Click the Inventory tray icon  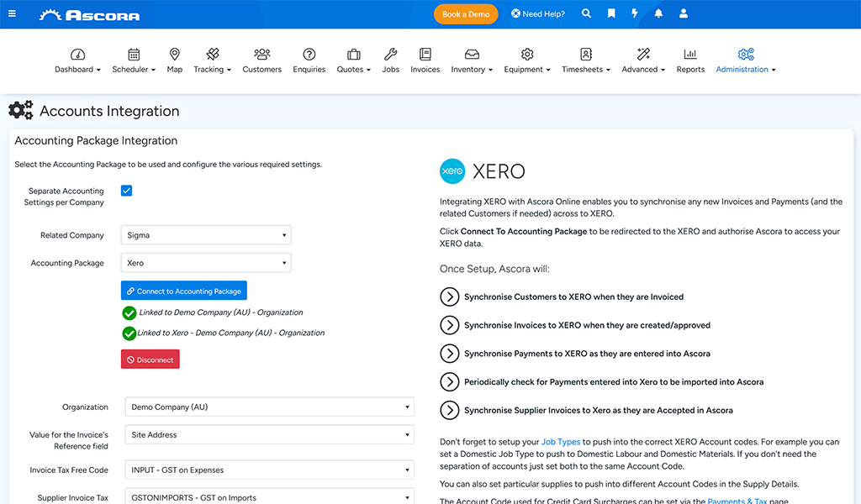click(472, 55)
